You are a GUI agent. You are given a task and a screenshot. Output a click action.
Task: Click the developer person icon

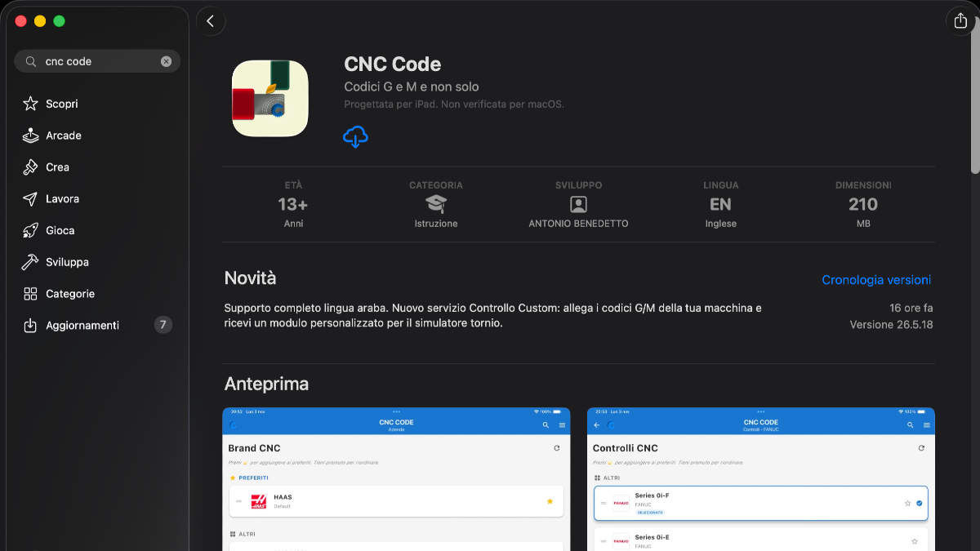pos(578,204)
